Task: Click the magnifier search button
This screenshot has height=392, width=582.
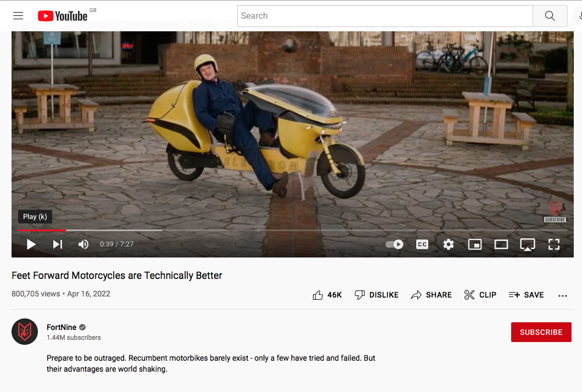Action: click(550, 16)
